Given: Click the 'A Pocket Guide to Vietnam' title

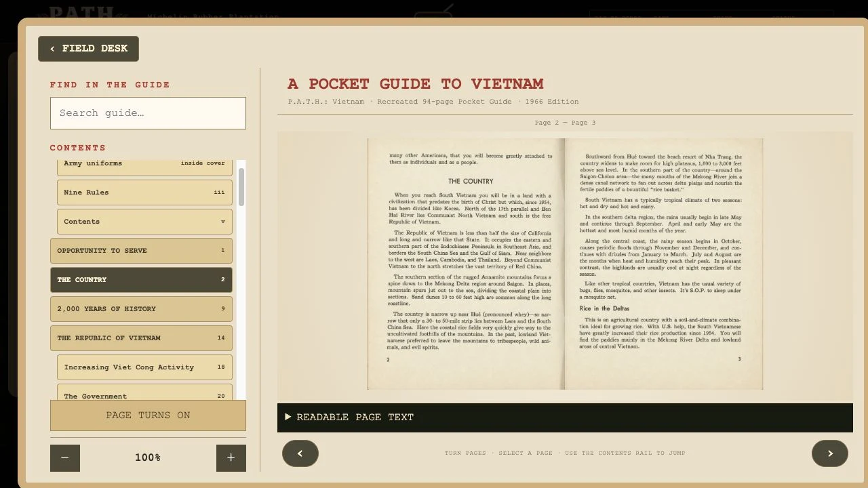Looking at the screenshot, I should pos(416,84).
